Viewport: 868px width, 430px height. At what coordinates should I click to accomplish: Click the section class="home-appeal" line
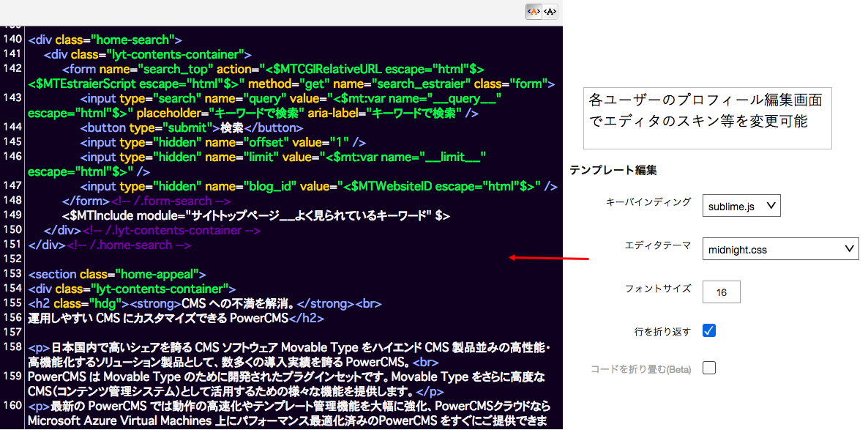[117, 274]
